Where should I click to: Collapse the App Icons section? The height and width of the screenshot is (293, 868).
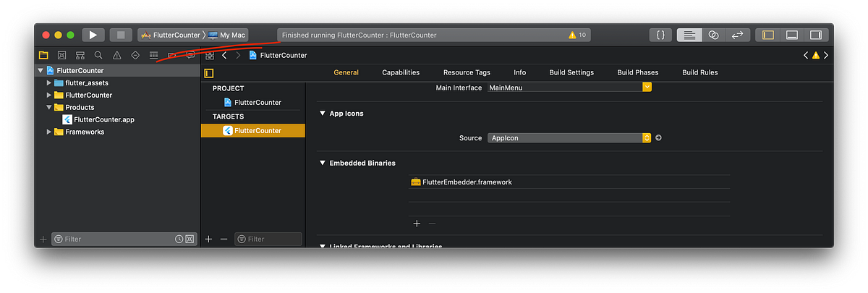323,114
